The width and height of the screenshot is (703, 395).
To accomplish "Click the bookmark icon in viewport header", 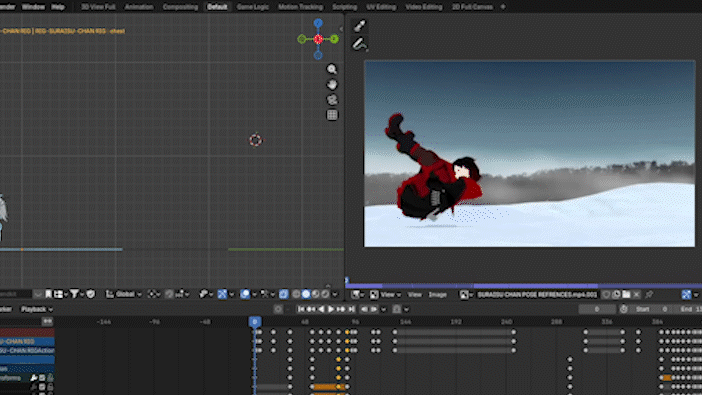I will point(48,294).
